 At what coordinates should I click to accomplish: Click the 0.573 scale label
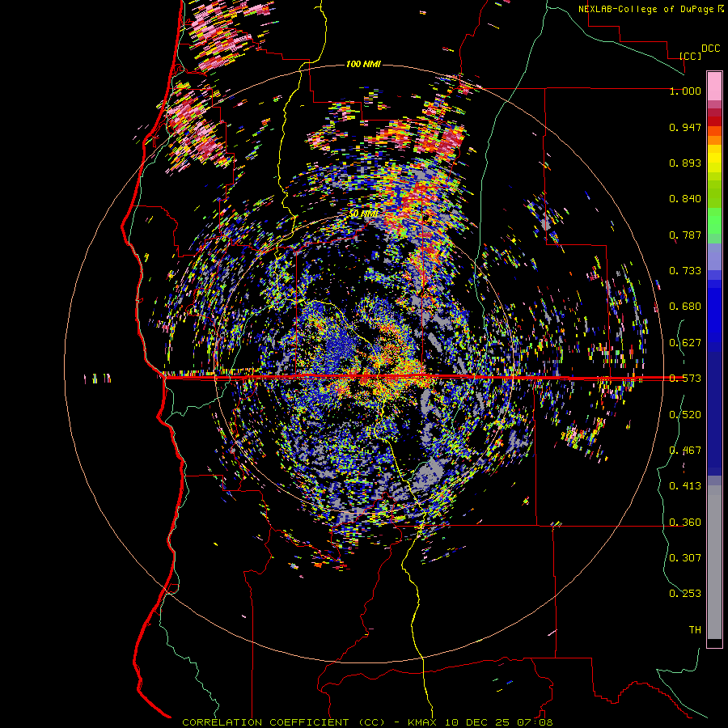pos(685,379)
